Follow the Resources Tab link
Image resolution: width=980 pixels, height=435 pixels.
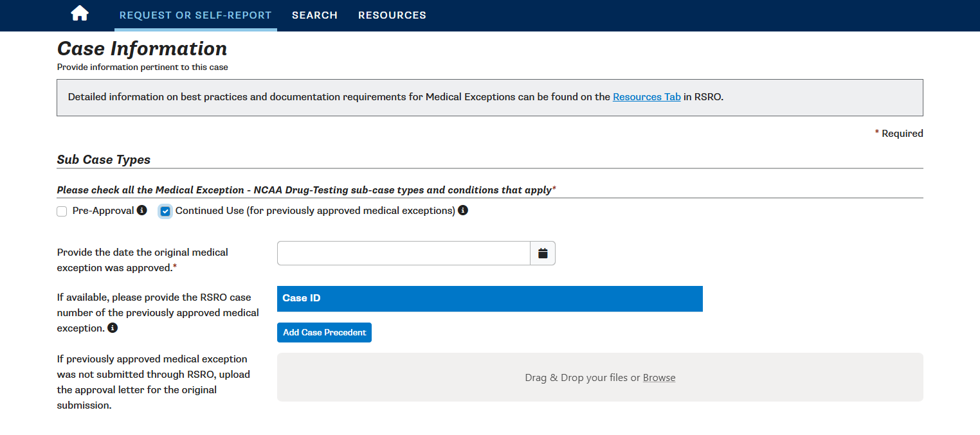point(647,97)
